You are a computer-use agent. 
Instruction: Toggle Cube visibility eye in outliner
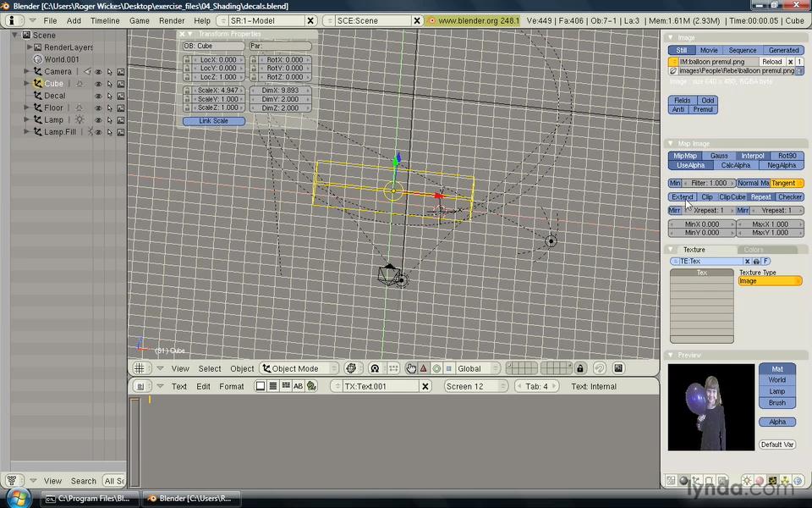tap(98, 84)
